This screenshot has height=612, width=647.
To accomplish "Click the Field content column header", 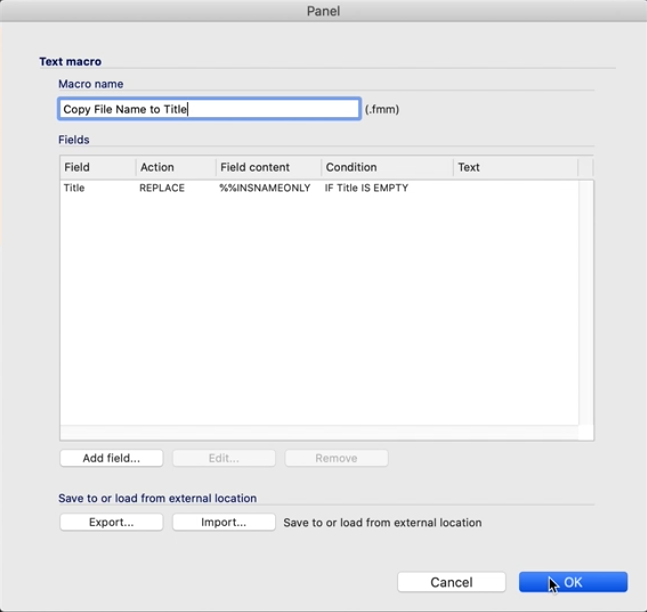I will click(267, 167).
